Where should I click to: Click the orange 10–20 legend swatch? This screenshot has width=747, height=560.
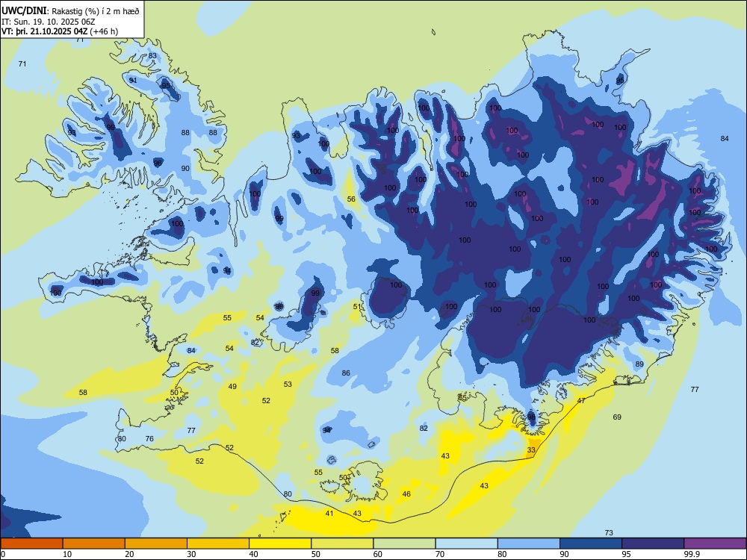point(94,544)
